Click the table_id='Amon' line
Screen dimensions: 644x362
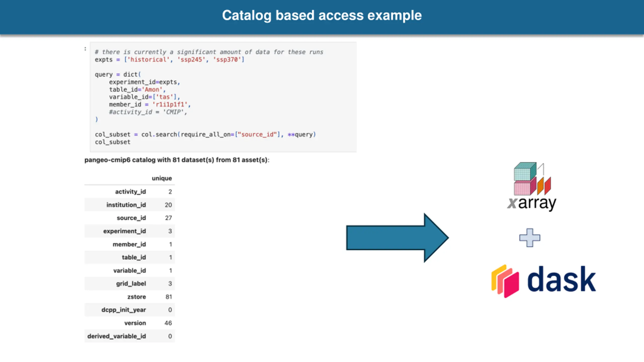pos(137,89)
